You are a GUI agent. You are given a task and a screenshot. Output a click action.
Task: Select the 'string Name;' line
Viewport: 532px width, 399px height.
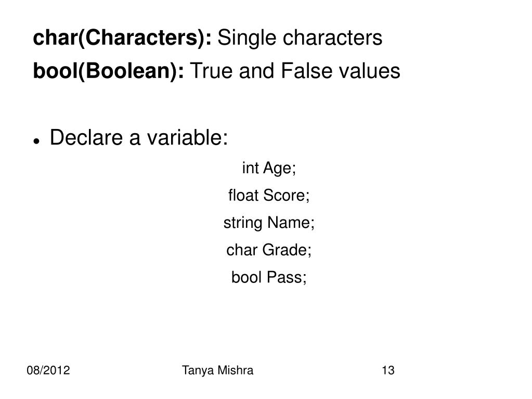tap(269, 223)
